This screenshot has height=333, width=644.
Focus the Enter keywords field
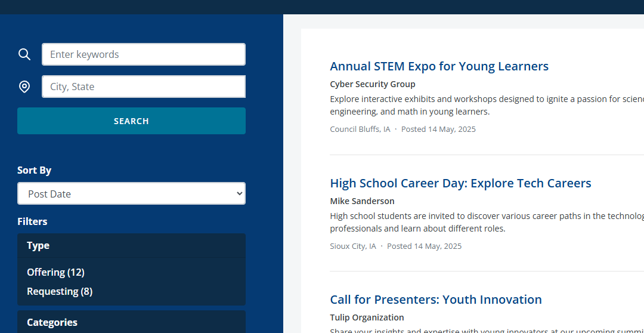click(143, 54)
